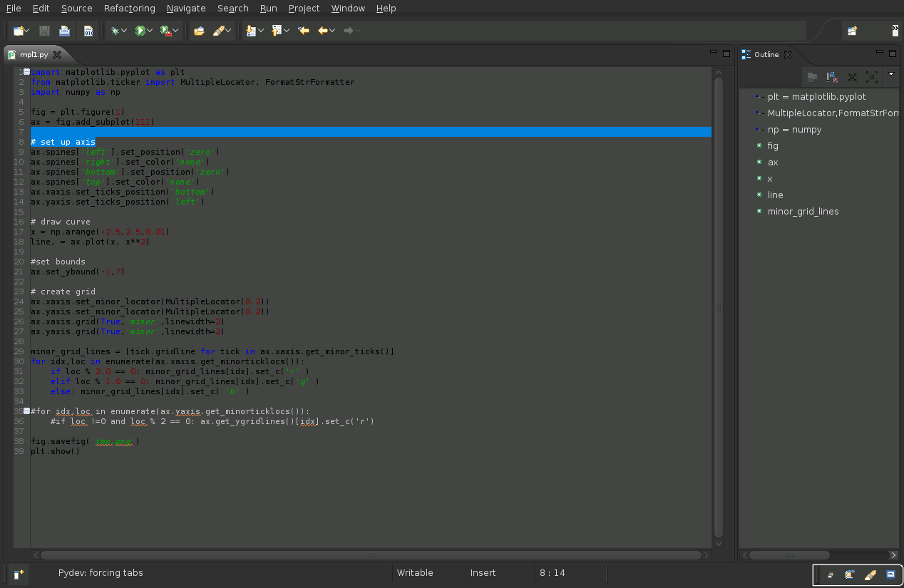The image size is (904, 588).
Task: Select the mpl1.py editor tab
Action: [x=34, y=54]
